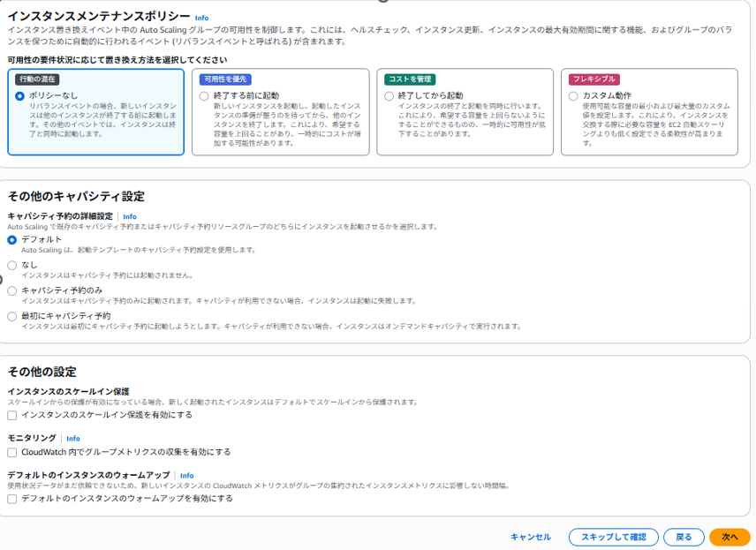Enable デフォルトのインスタンスのウォームアップ checkbox
The height and width of the screenshot is (550, 756).
point(11,500)
